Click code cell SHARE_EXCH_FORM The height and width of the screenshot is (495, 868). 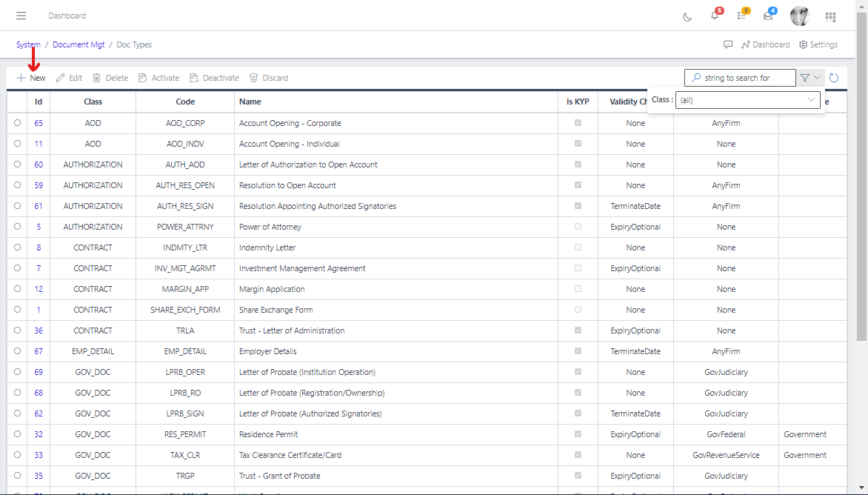(x=185, y=310)
